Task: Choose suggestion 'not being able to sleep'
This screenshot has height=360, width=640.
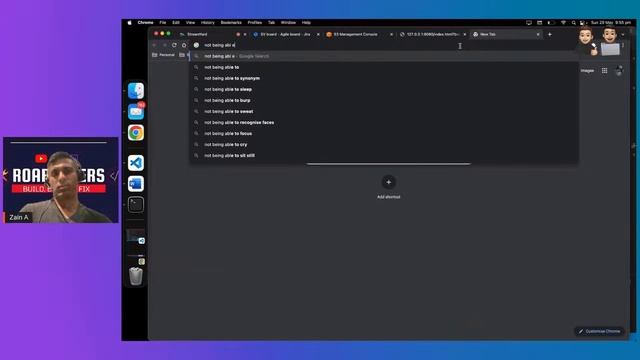Action: pos(384,89)
